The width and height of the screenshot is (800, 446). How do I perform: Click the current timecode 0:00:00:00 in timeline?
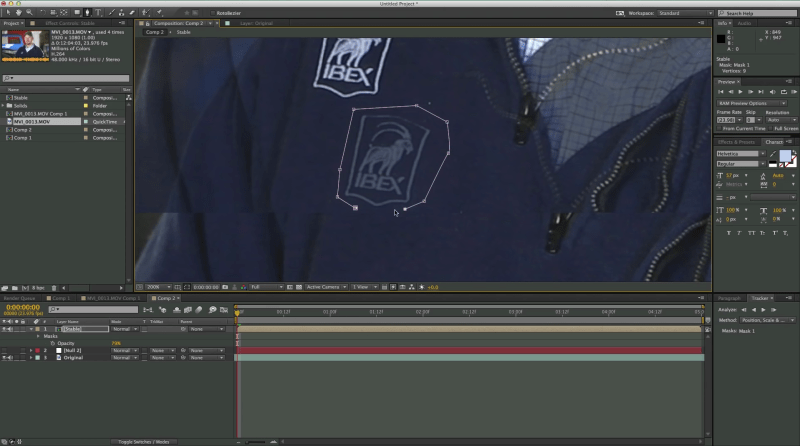pyautogui.click(x=23, y=307)
